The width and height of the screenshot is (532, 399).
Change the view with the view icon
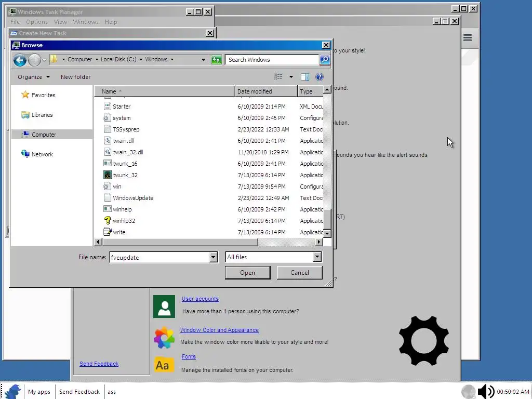pos(278,77)
